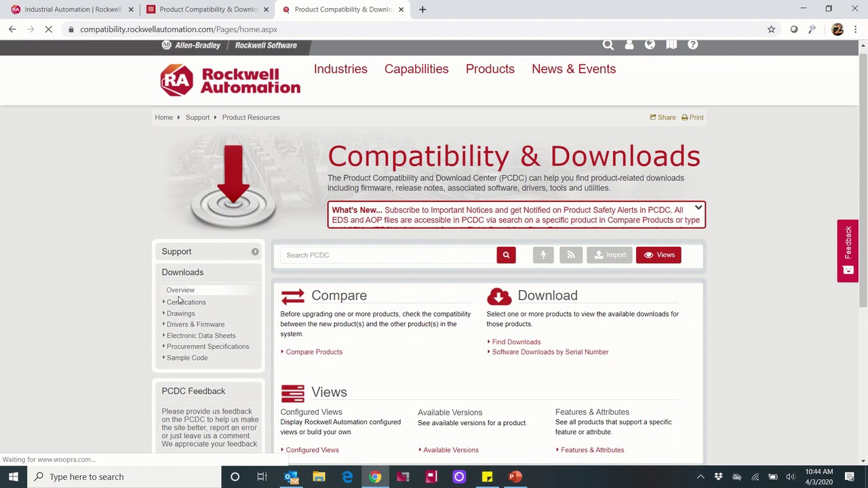Open the Feedback side tab
Image resolution: width=868 pixels, height=488 pixels.
click(848, 251)
